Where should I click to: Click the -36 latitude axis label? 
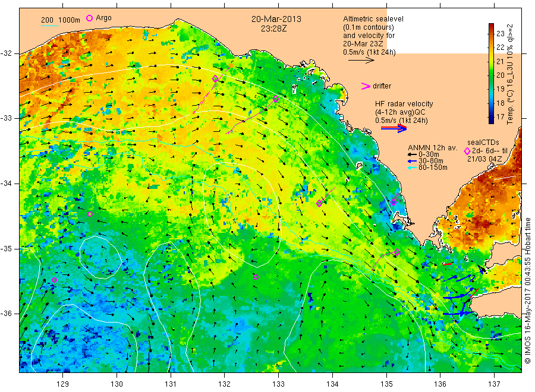[x=6, y=314]
